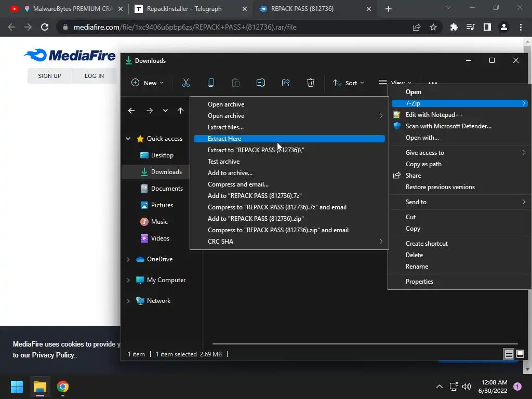Open notification center badge
This screenshot has width=532, height=399.
(x=517, y=387)
